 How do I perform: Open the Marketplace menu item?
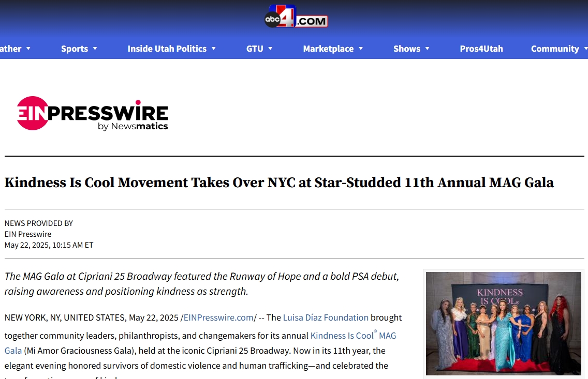click(x=328, y=49)
